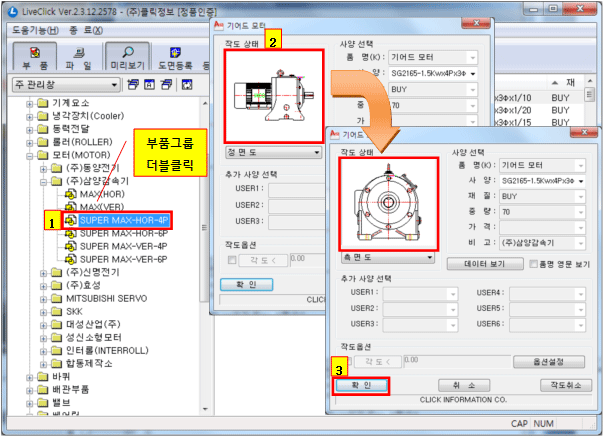
Task: Click the 밸브 folder icon
Action: 43,403
